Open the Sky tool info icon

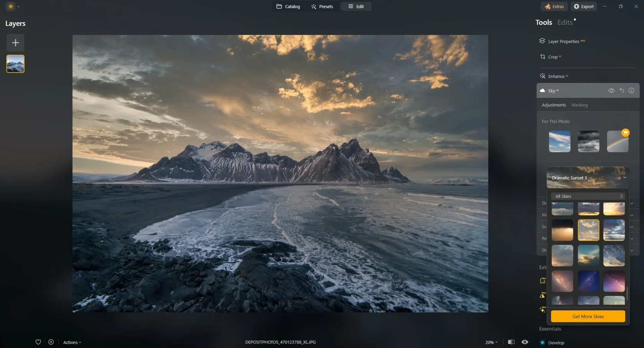click(631, 91)
